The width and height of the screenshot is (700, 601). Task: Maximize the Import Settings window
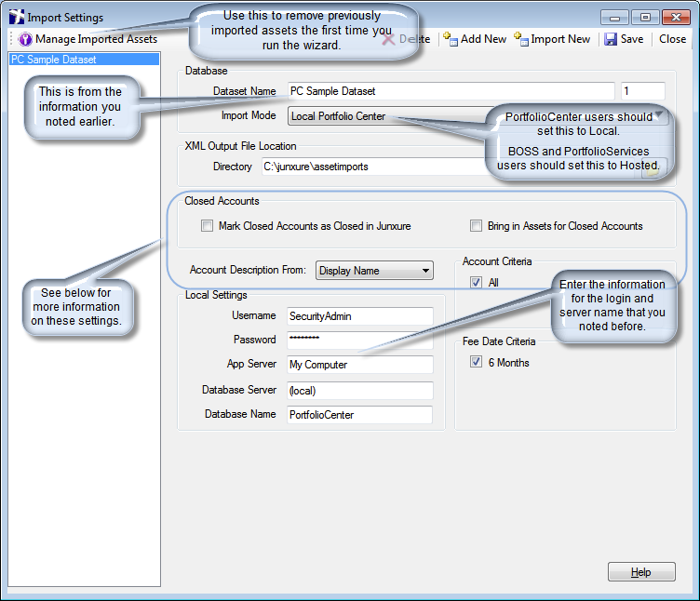tap(645, 18)
